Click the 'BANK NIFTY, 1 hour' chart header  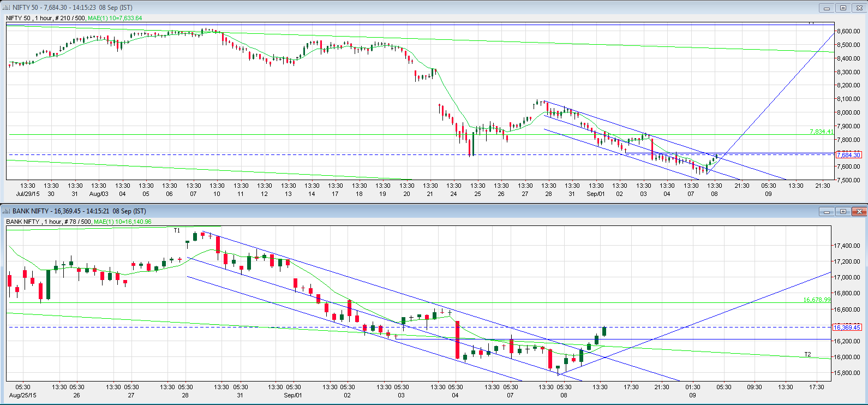click(x=33, y=222)
